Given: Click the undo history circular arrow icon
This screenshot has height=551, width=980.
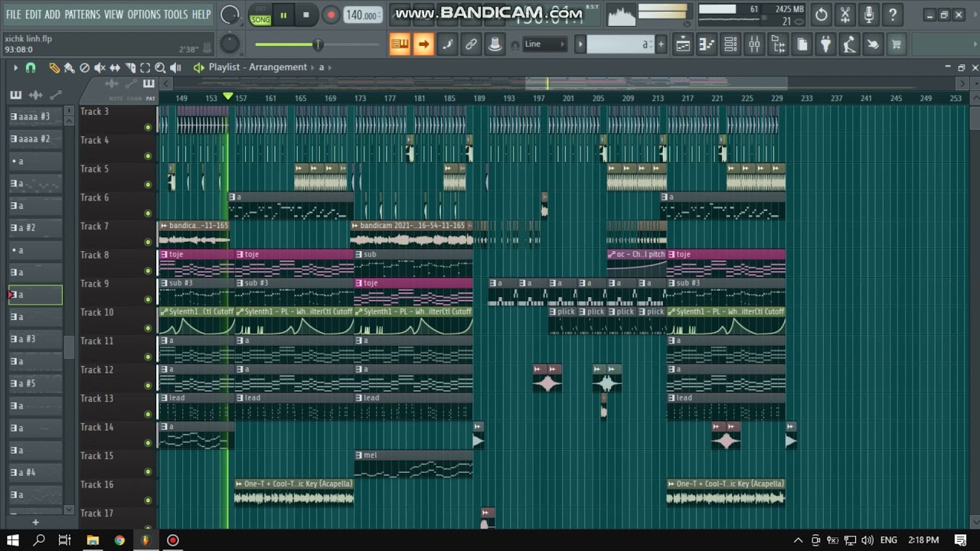Looking at the screenshot, I should pos(821,15).
